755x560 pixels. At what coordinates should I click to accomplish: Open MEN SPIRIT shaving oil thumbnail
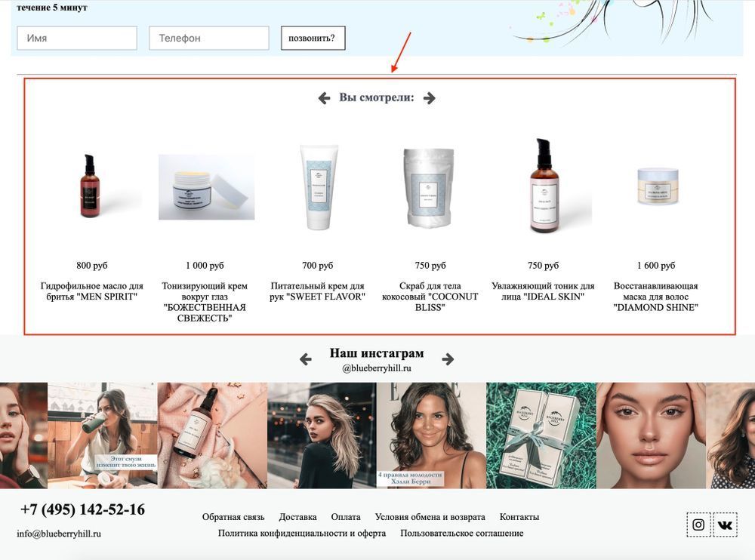[91, 186]
